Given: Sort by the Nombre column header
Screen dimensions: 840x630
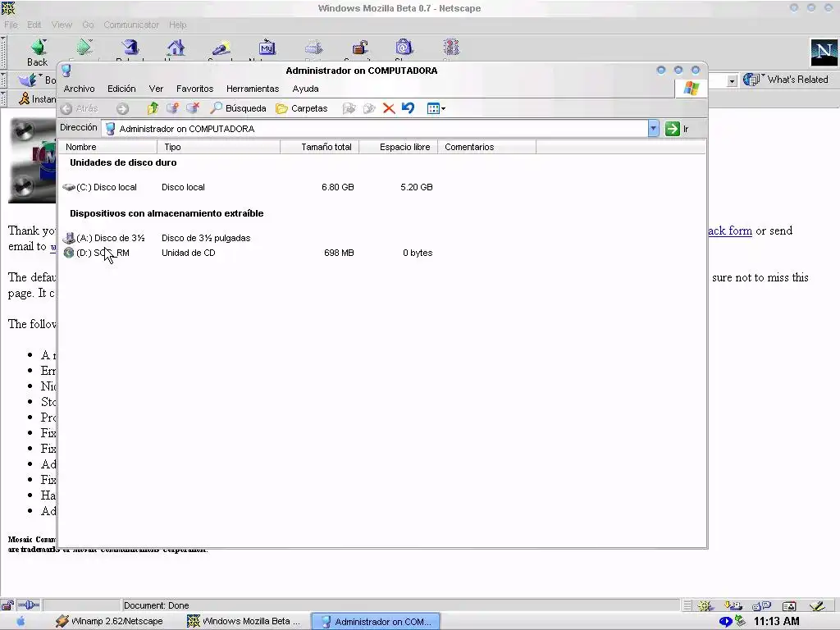Looking at the screenshot, I should [107, 147].
